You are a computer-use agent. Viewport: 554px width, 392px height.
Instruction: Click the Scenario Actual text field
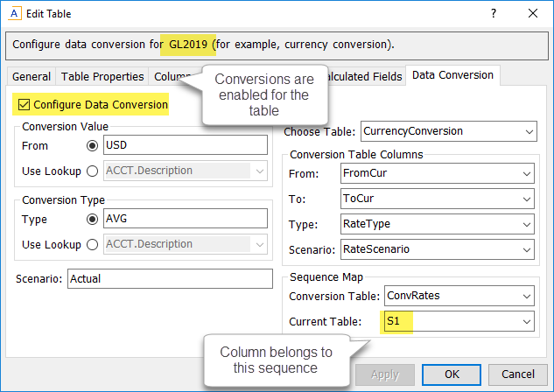pyautogui.click(x=170, y=279)
